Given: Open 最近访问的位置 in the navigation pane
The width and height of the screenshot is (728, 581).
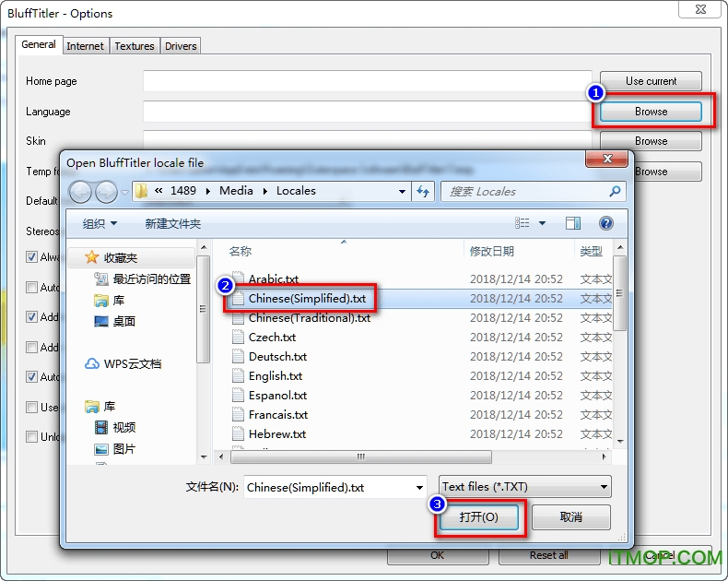Looking at the screenshot, I should [x=143, y=279].
